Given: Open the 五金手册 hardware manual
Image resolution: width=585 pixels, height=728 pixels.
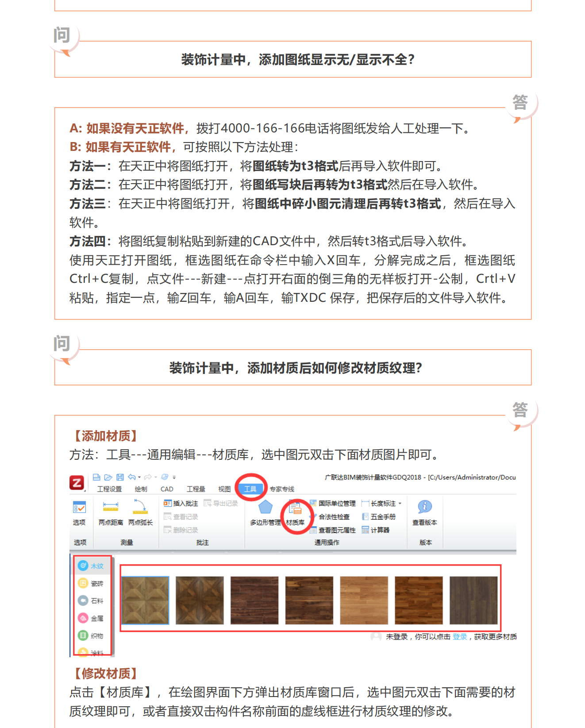Looking at the screenshot, I should [x=379, y=517].
